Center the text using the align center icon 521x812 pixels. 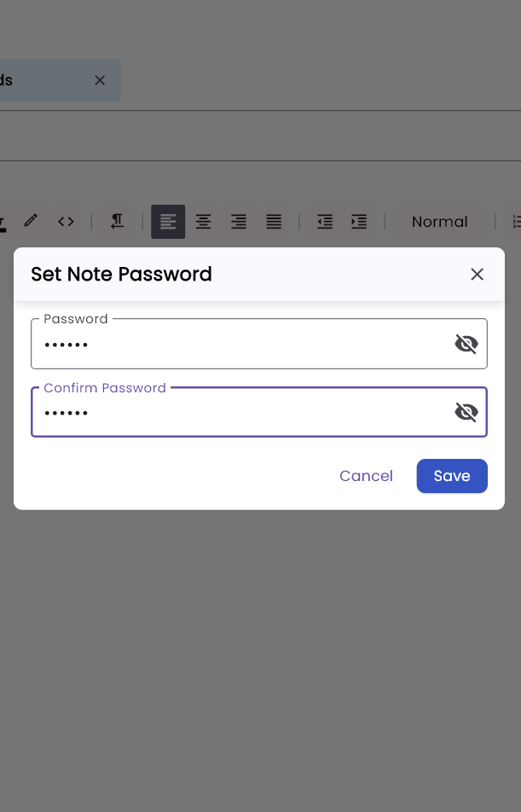(x=203, y=222)
